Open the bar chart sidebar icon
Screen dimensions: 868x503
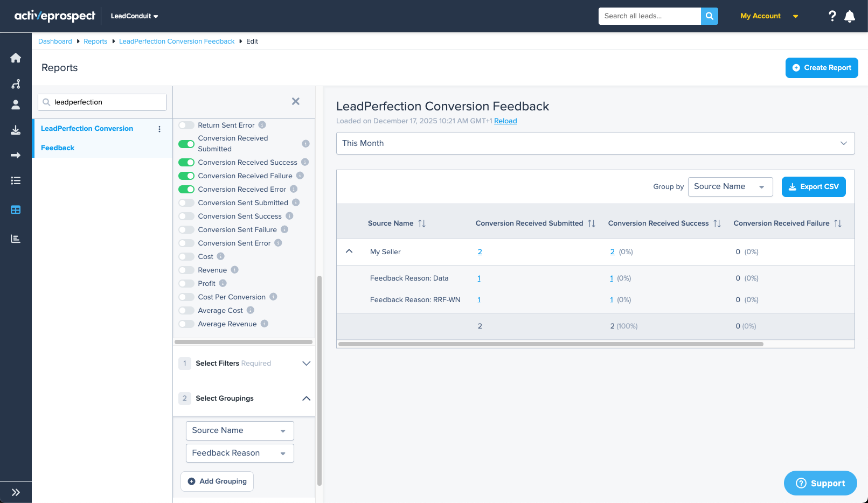[x=16, y=239]
